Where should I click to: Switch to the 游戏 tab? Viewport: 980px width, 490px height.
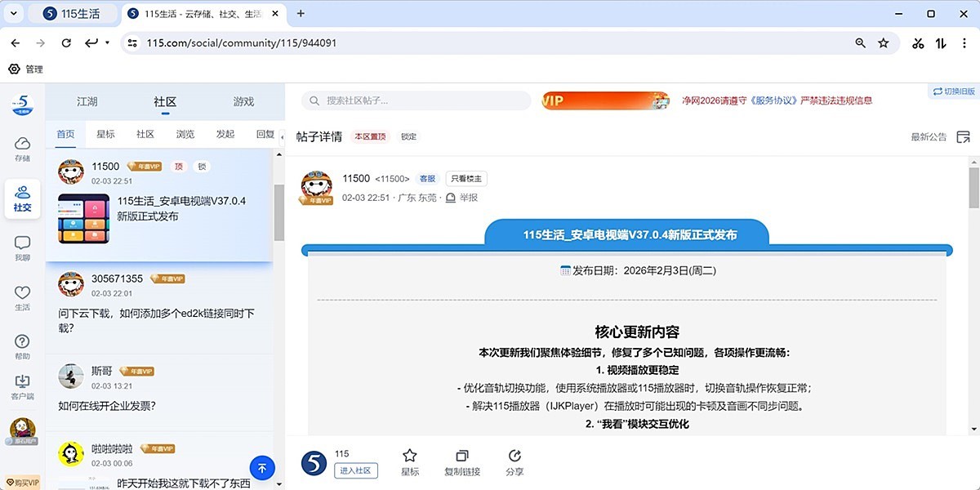coord(243,101)
